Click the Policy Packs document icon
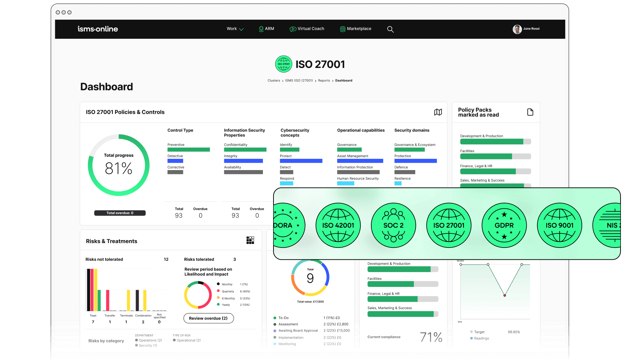This screenshot has width=623, height=364. click(x=530, y=112)
